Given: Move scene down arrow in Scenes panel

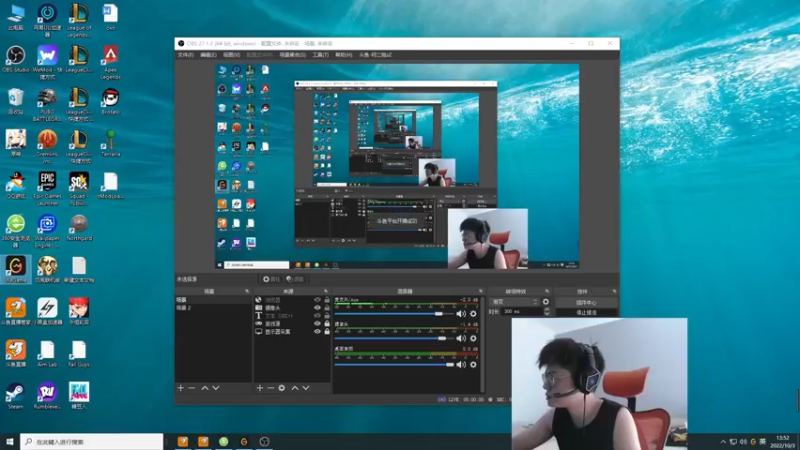Looking at the screenshot, I should (216, 388).
